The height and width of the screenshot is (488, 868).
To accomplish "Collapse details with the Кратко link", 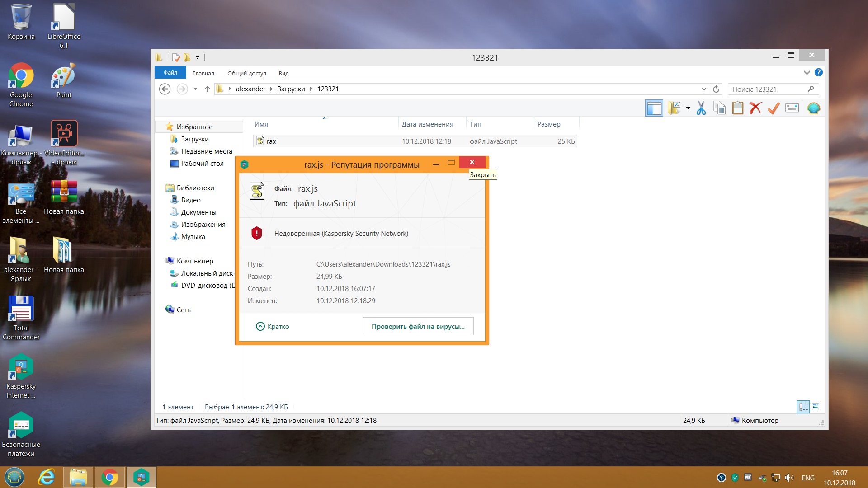I will [x=273, y=326].
